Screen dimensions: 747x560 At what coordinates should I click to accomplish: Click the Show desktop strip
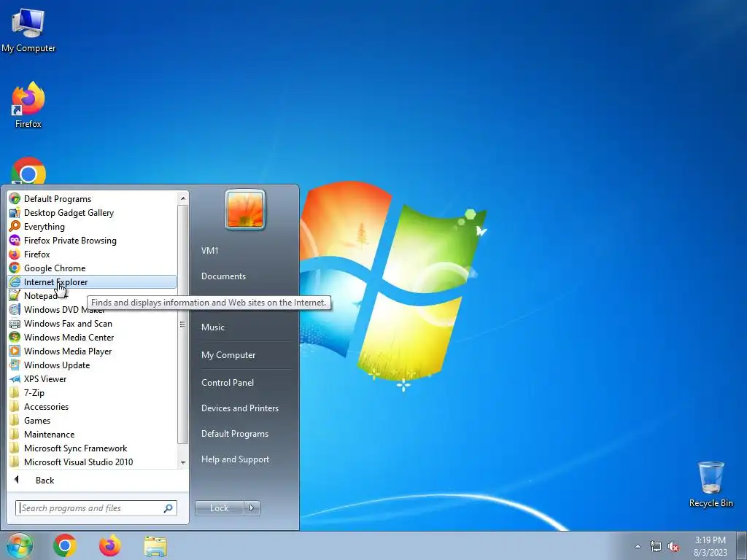pos(742,546)
